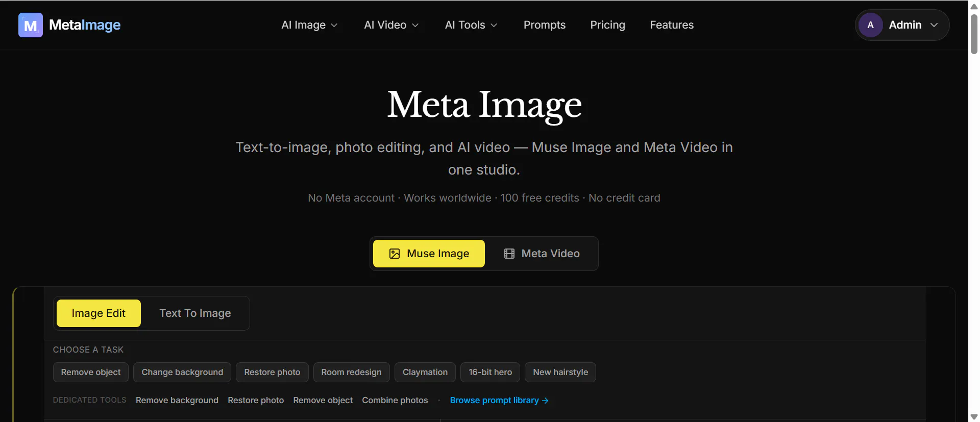
Task: Choose the Room redesign task
Action: 352,373
